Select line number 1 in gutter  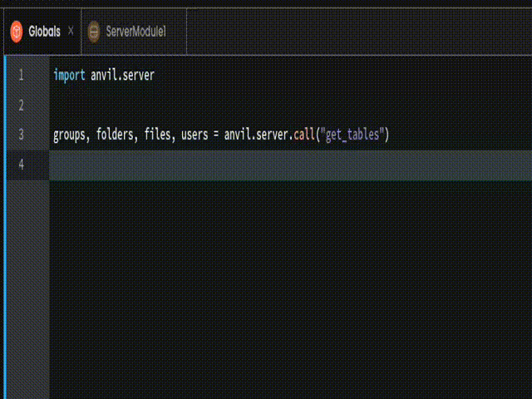click(21, 75)
